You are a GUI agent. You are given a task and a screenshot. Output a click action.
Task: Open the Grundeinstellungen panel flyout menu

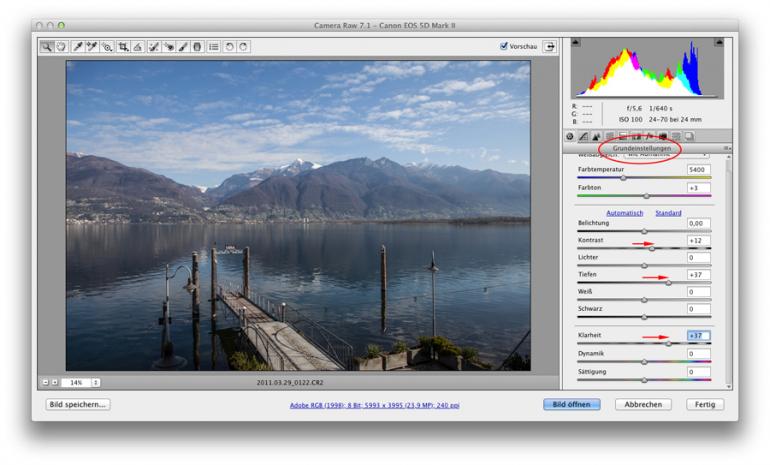click(727, 148)
